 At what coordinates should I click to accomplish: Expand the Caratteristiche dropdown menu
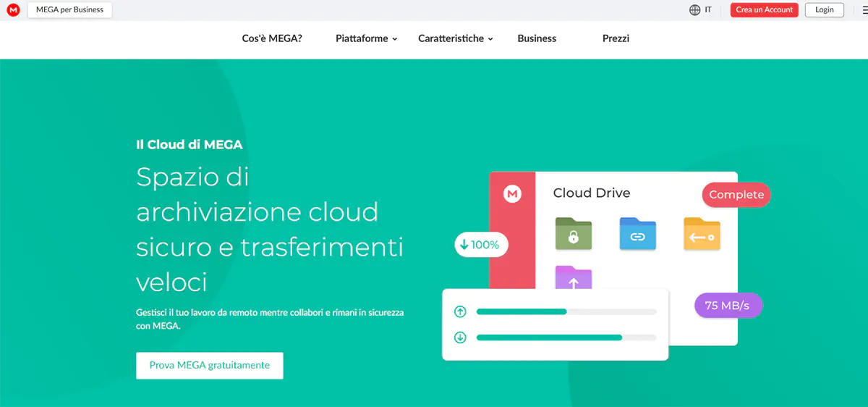455,39
